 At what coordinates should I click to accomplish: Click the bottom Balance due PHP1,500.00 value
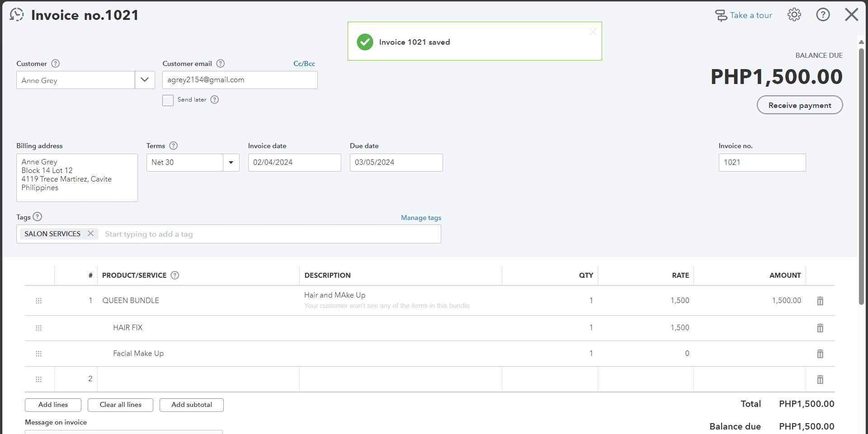(807, 427)
